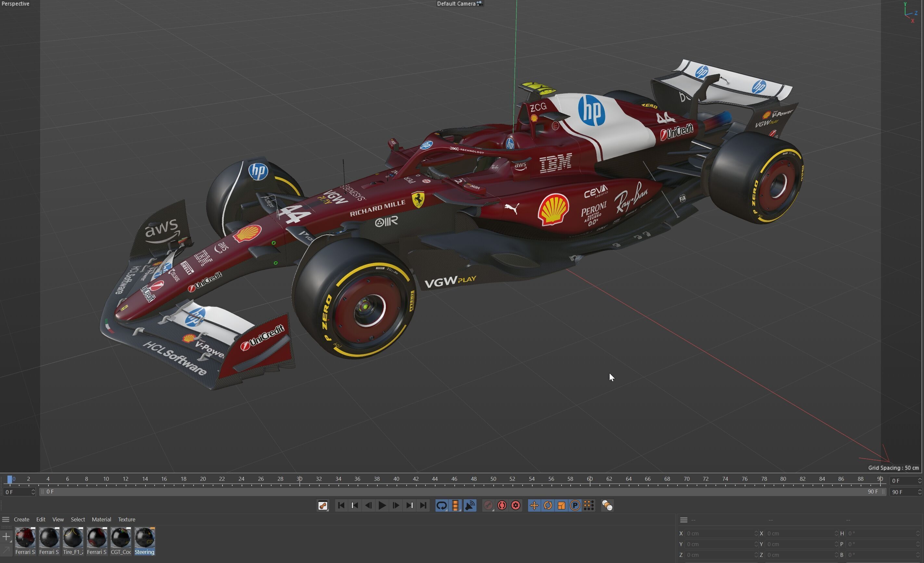This screenshot has height=563, width=924.
Task: Toggle parameter keyframe recording
Action: coord(575,505)
